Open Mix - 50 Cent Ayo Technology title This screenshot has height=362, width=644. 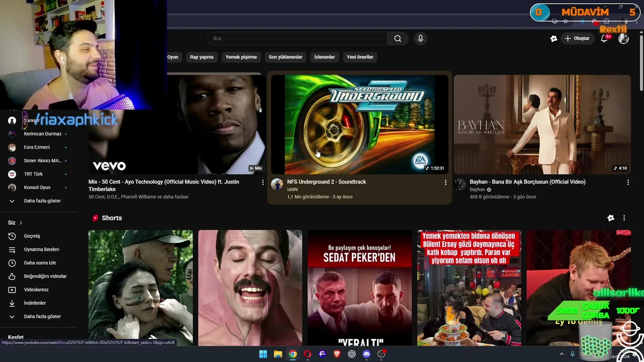[164, 186]
